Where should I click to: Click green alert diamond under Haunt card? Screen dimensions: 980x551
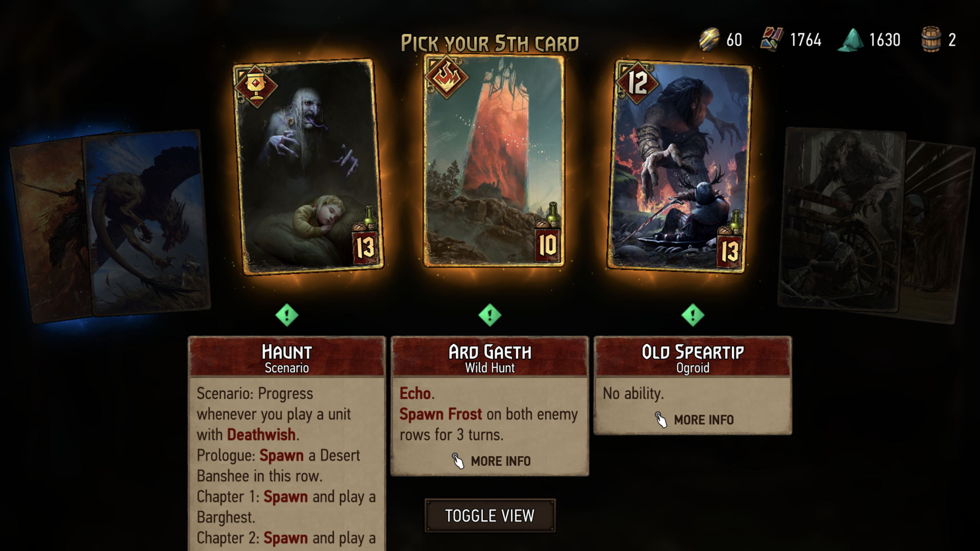pos(287,315)
